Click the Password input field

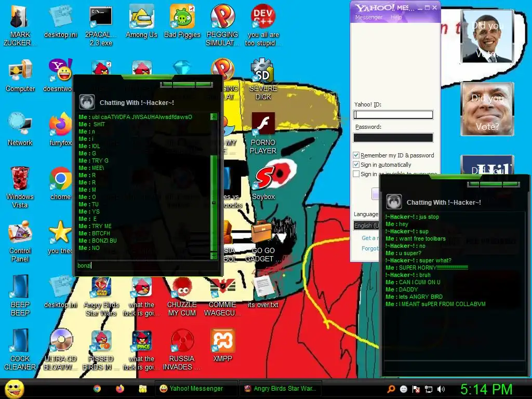pos(393,137)
